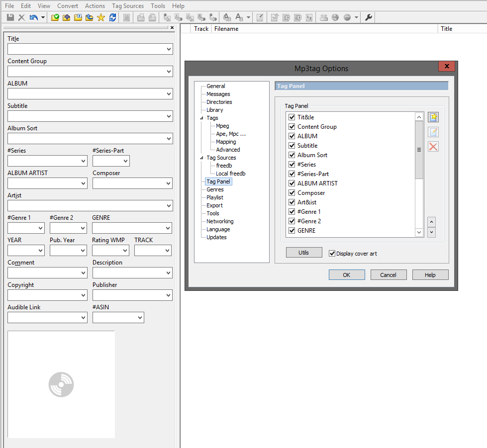Open the Help menu

coord(178,6)
